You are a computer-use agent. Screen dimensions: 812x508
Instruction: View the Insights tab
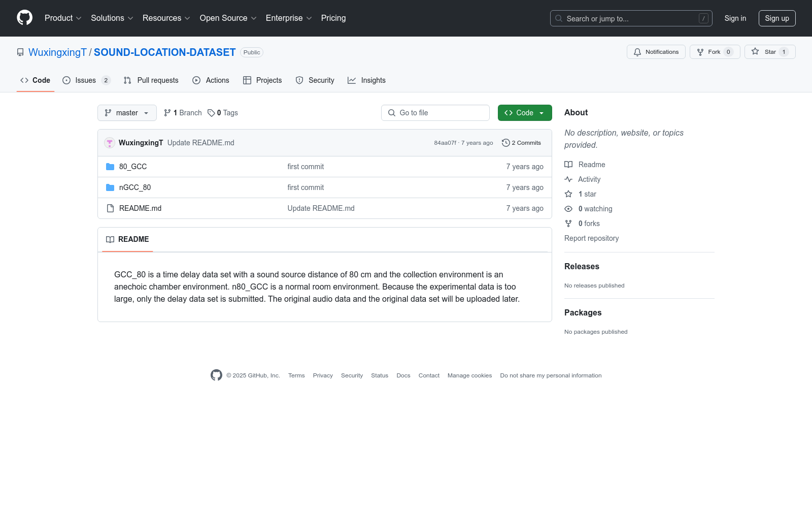(x=366, y=80)
